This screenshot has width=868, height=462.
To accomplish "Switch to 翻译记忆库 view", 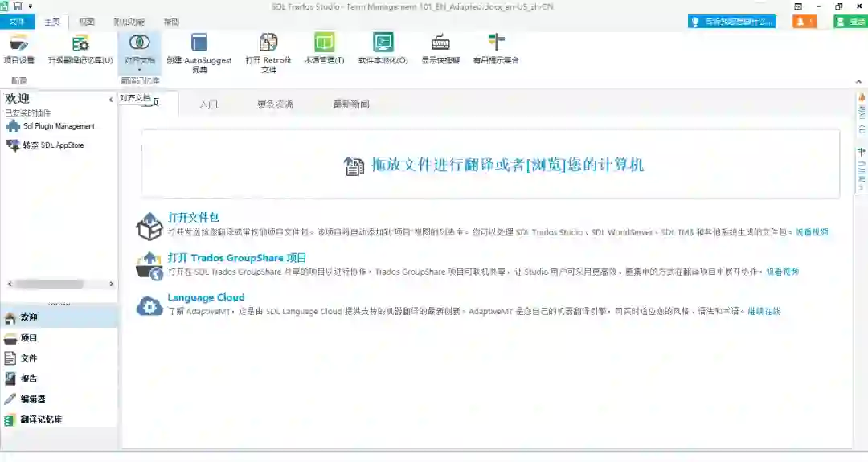I will [59, 419].
